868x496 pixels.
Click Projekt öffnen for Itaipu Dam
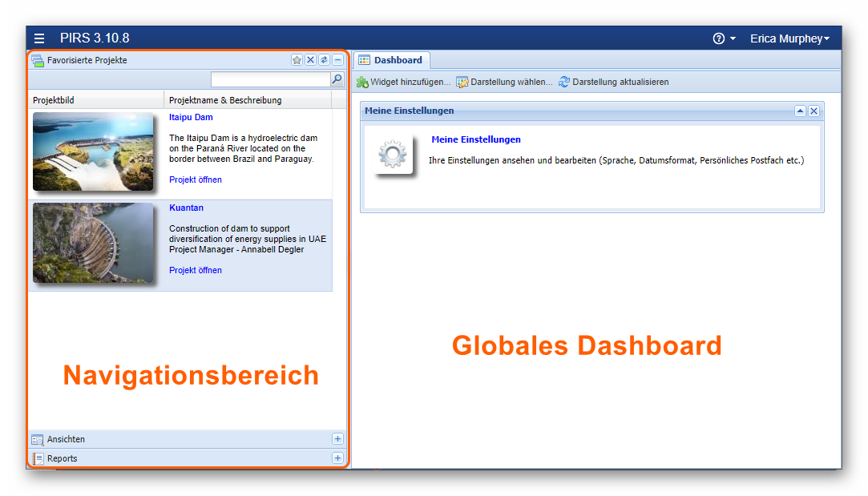[x=195, y=179]
